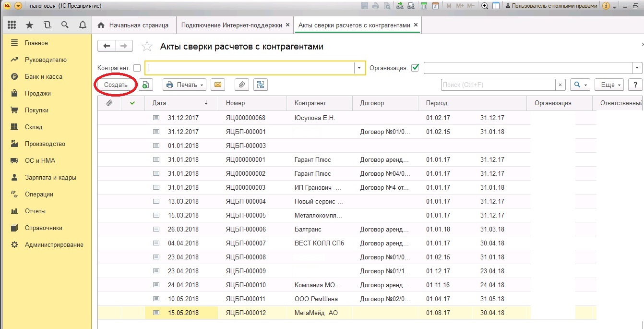Open the yellow information icon
This screenshot has height=329, width=644.
coord(606,6)
